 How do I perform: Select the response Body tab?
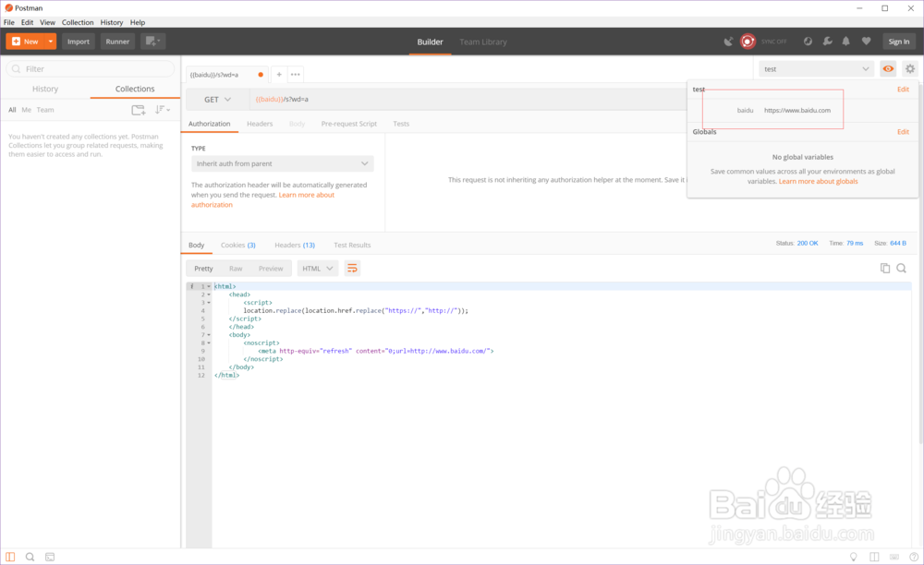pyautogui.click(x=196, y=245)
